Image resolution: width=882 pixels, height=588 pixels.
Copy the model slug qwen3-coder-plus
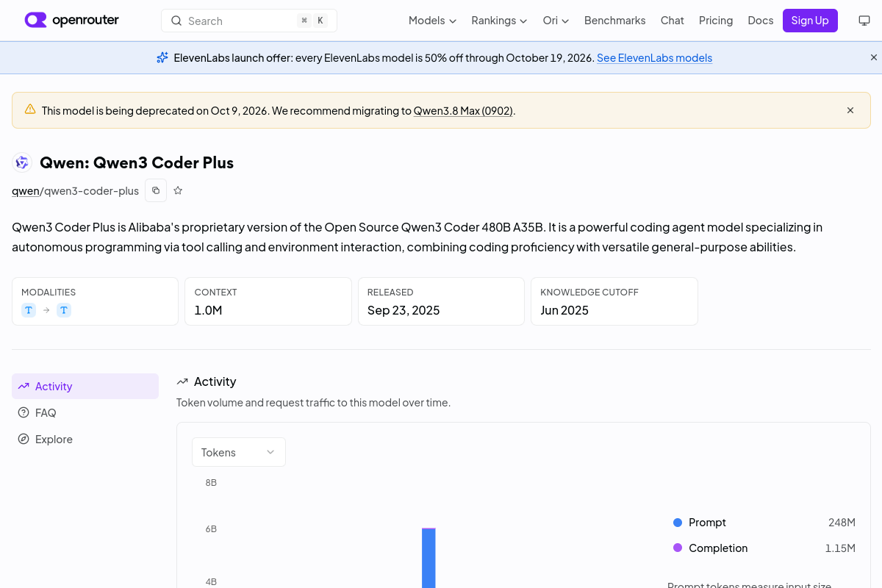[x=156, y=190]
